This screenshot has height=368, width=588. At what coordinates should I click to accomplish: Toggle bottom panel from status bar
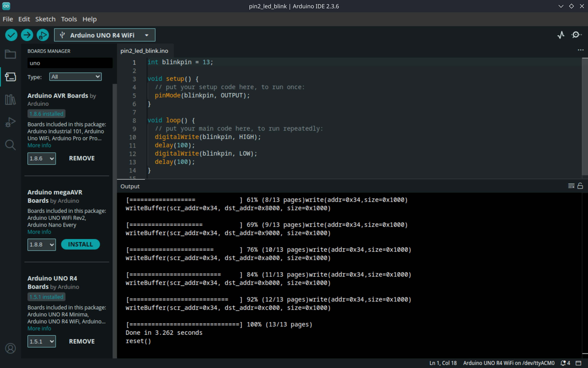(579, 363)
